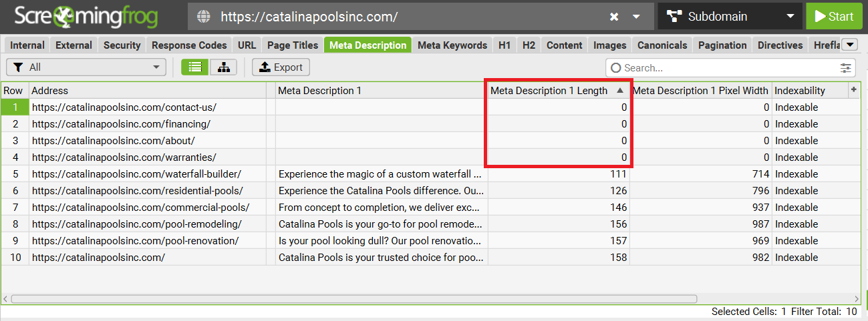
Task: Open the Content tab
Action: [x=565, y=45]
